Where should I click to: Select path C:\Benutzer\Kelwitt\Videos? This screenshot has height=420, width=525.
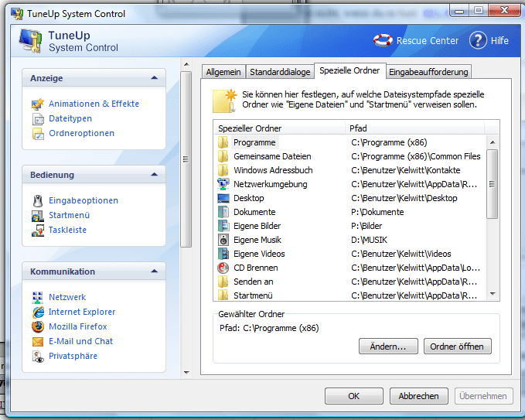[x=401, y=254]
